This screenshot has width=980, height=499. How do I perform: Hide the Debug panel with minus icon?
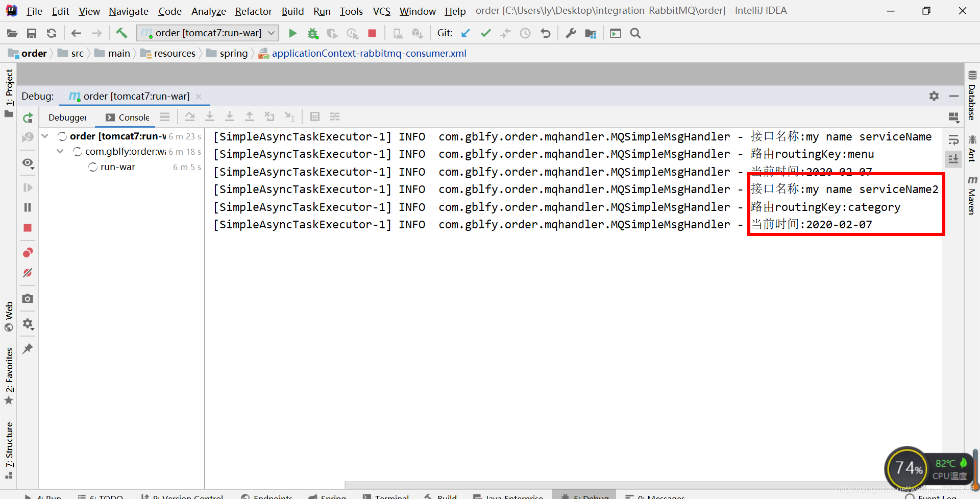click(954, 96)
